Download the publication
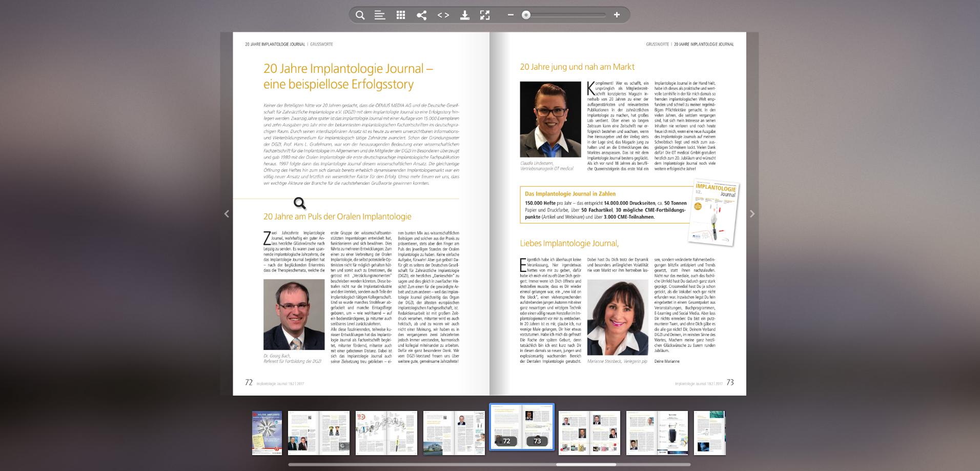The width and height of the screenshot is (980, 471). [x=464, y=15]
